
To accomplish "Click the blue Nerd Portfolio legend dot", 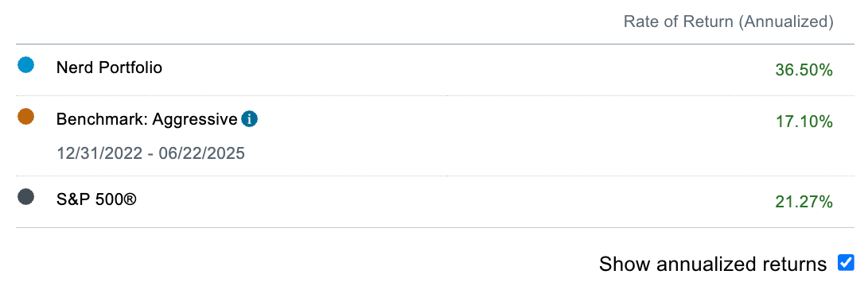I will tap(25, 66).
